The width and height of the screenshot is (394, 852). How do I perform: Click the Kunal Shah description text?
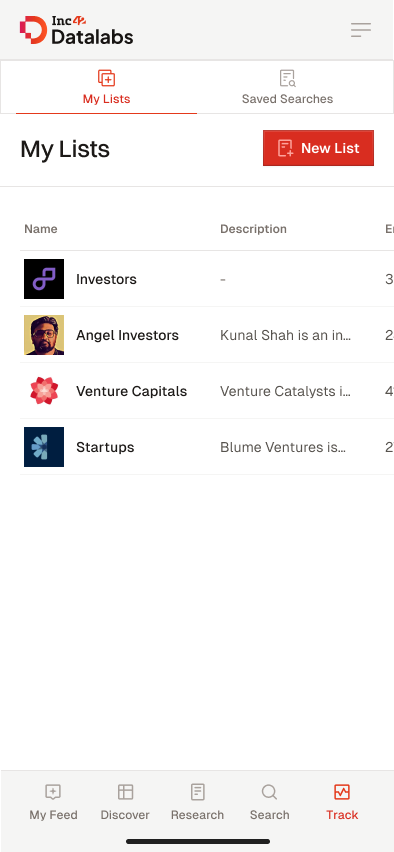(x=285, y=335)
